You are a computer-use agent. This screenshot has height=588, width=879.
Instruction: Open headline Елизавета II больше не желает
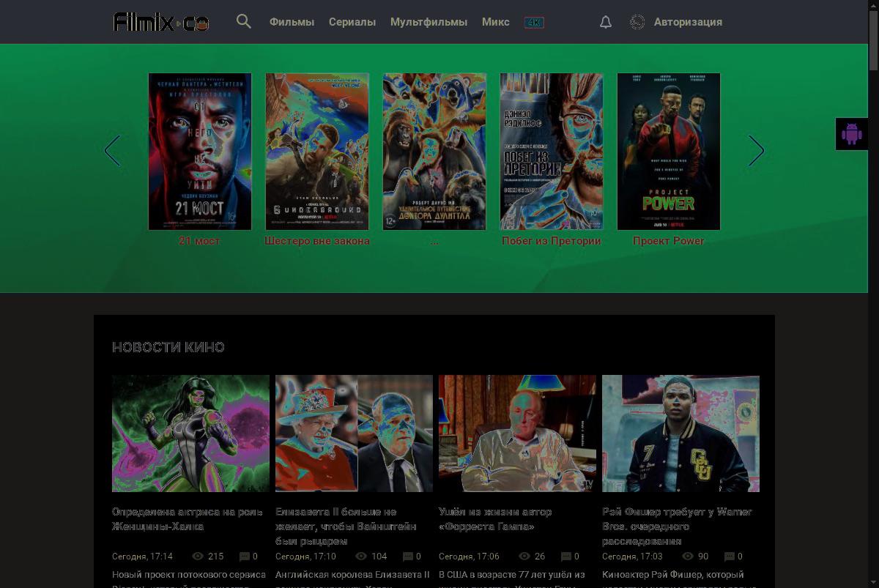[346, 526]
